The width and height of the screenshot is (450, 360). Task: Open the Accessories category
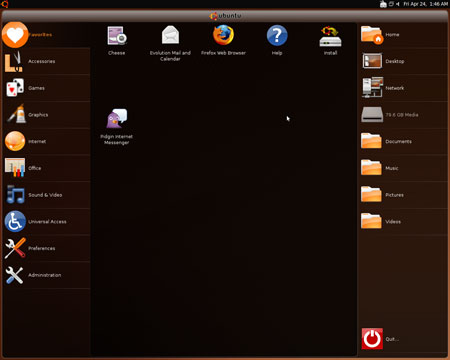pos(46,61)
